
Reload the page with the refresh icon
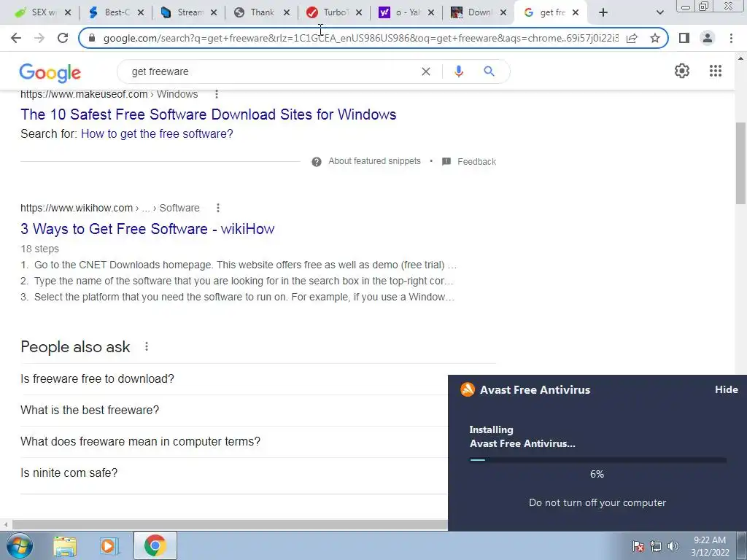coord(63,38)
